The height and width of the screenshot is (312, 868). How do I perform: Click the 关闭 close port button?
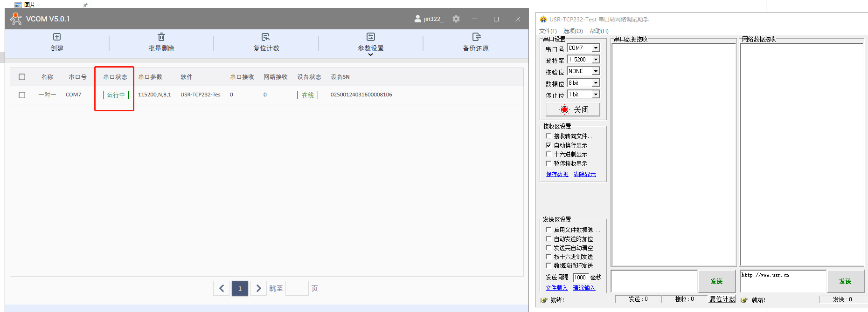(573, 109)
